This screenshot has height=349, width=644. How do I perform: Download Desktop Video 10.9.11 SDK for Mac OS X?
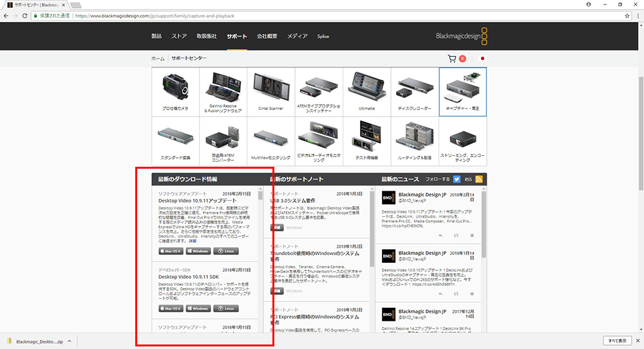click(171, 308)
